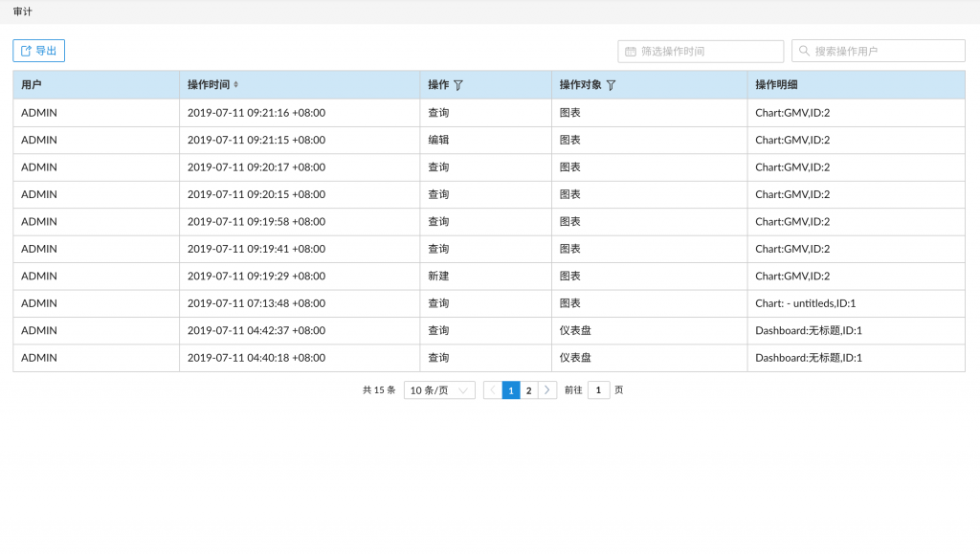Select page 1 in the pagination

tap(511, 390)
